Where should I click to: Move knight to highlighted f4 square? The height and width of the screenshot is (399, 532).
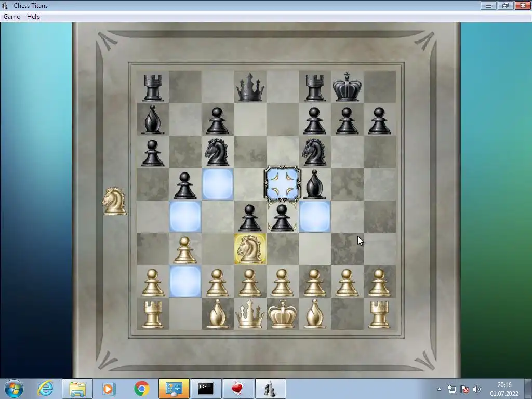click(315, 217)
